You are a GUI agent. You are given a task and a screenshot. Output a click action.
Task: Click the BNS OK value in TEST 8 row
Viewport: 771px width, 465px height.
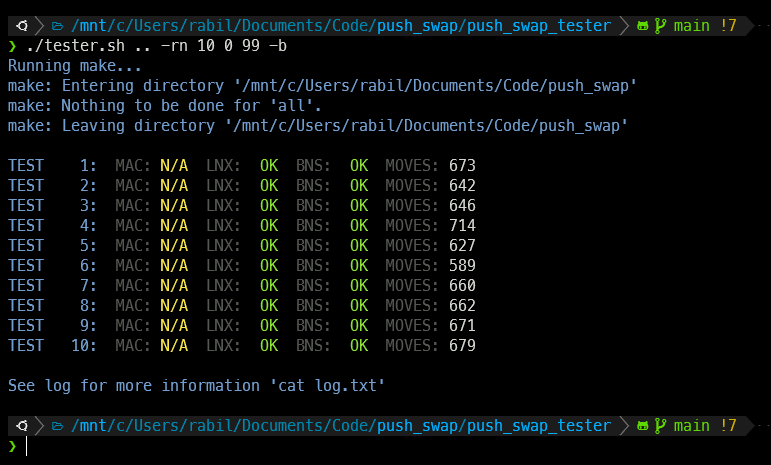pyautogui.click(x=359, y=306)
